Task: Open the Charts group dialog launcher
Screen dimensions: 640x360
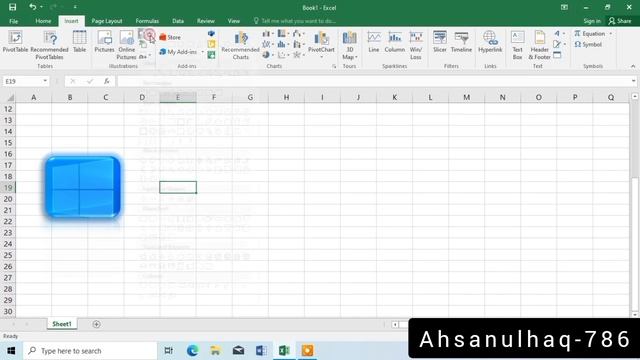Action: click(334, 66)
